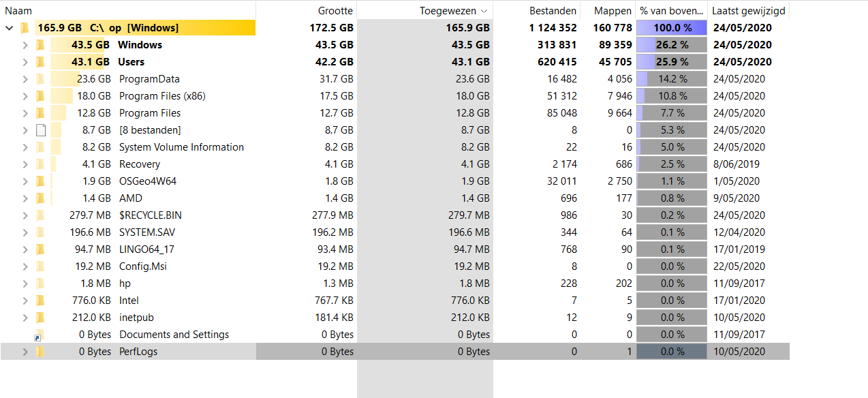868x398 pixels.
Task: Select the Recovery folder row
Action: [140, 164]
